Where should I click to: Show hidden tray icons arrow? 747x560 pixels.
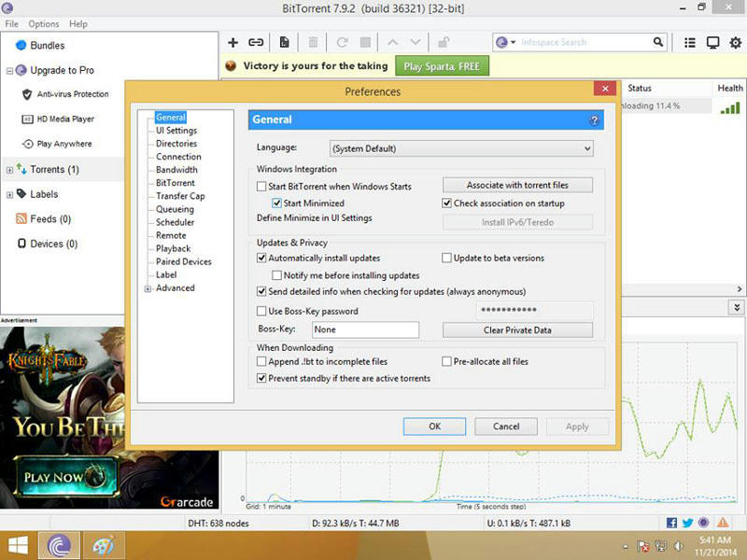tap(626, 546)
